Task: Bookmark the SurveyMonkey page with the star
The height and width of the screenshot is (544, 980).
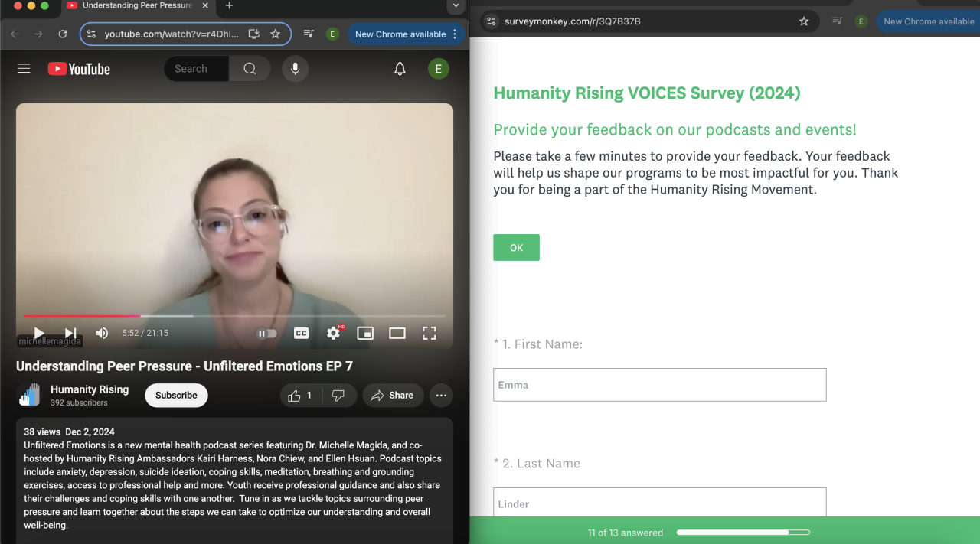Action: point(804,21)
